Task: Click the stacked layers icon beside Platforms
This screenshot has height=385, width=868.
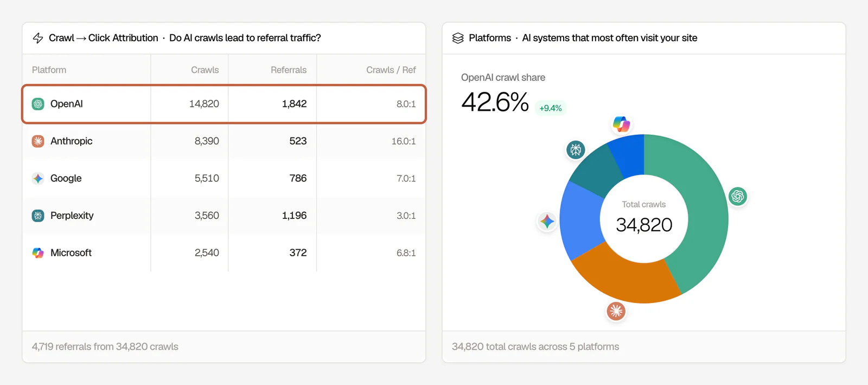Action: (x=458, y=38)
